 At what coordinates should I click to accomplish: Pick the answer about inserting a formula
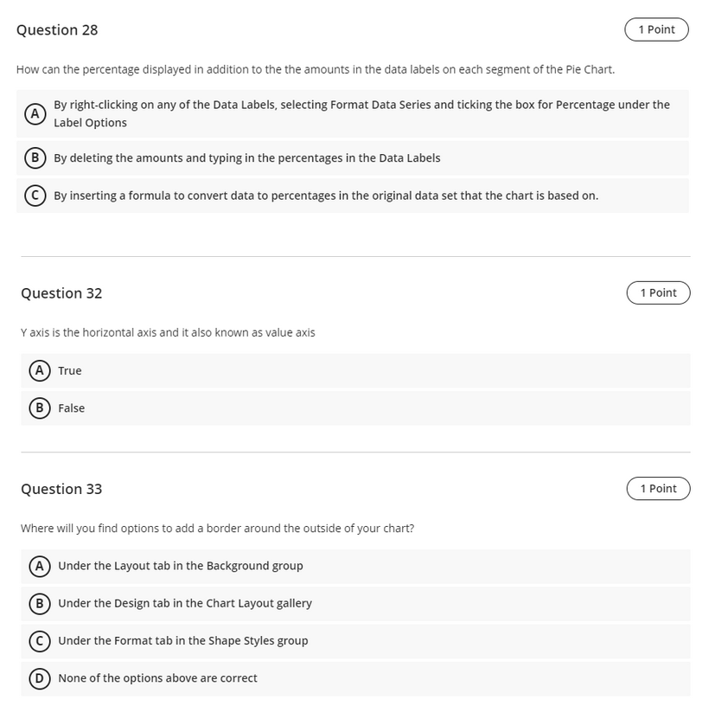point(326,196)
